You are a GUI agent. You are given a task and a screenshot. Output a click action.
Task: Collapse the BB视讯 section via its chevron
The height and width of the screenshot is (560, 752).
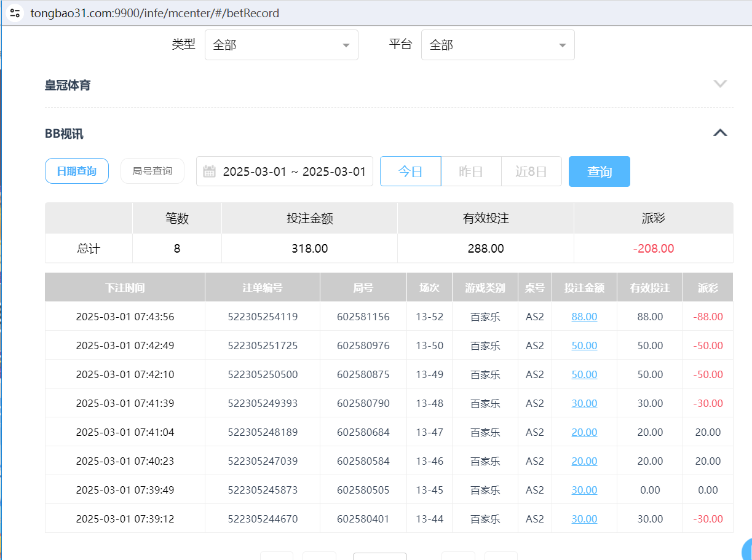point(719,132)
